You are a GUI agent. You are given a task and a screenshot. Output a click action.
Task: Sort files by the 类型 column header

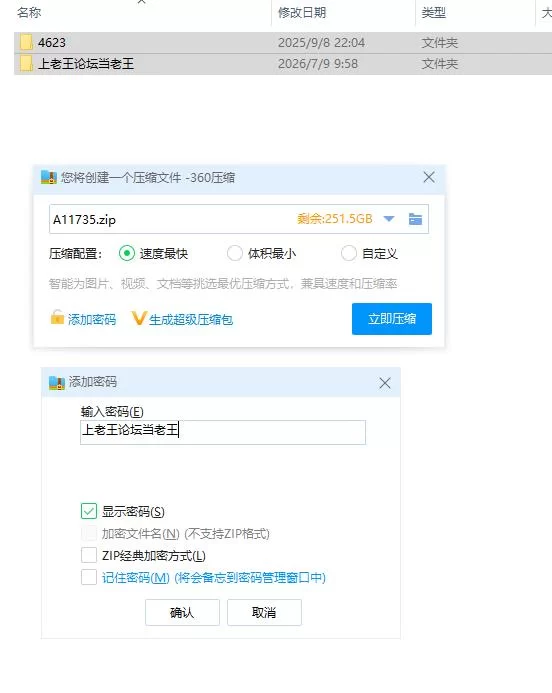click(x=434, y=12)
